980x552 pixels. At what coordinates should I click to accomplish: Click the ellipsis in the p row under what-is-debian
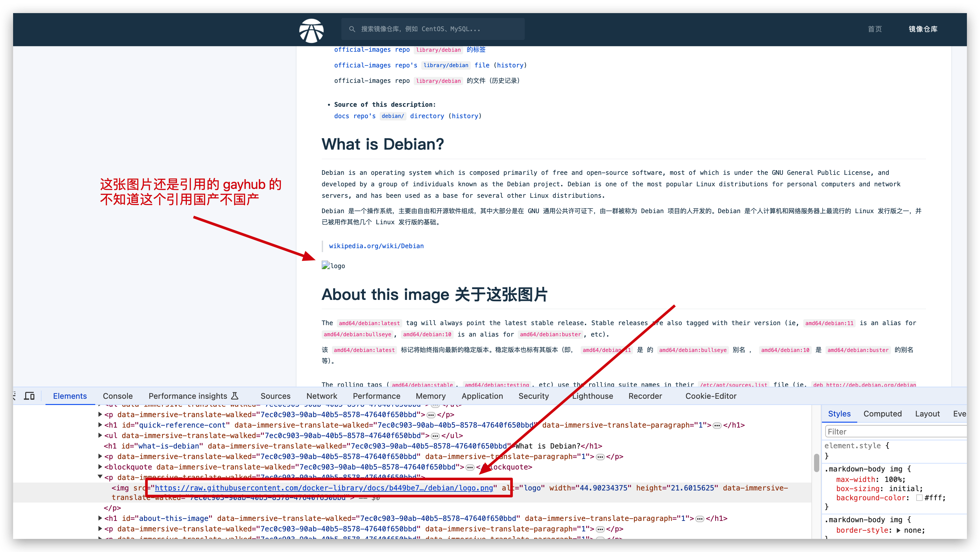pos(600,456)
